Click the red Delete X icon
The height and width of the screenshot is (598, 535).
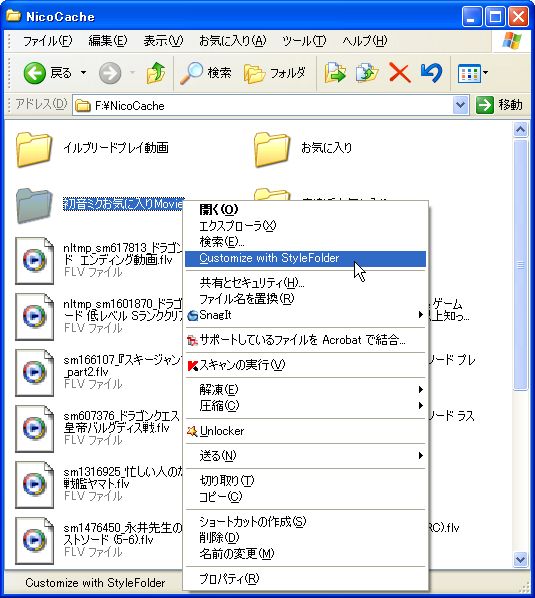(399, 72)
